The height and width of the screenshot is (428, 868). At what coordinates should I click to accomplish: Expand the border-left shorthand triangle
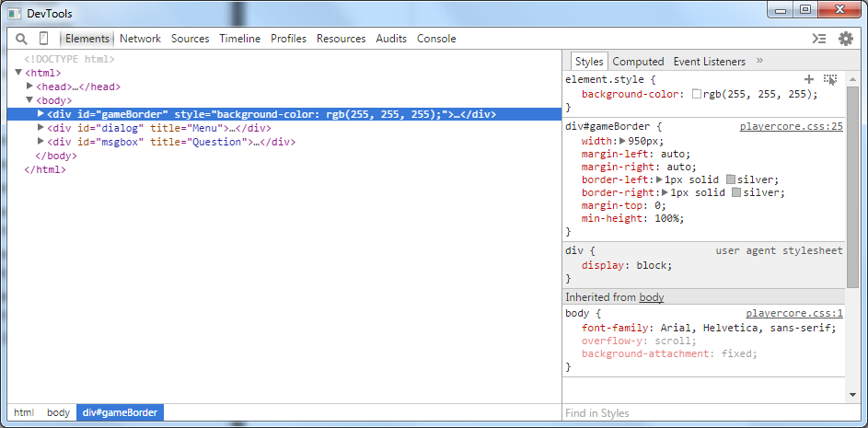659,179
